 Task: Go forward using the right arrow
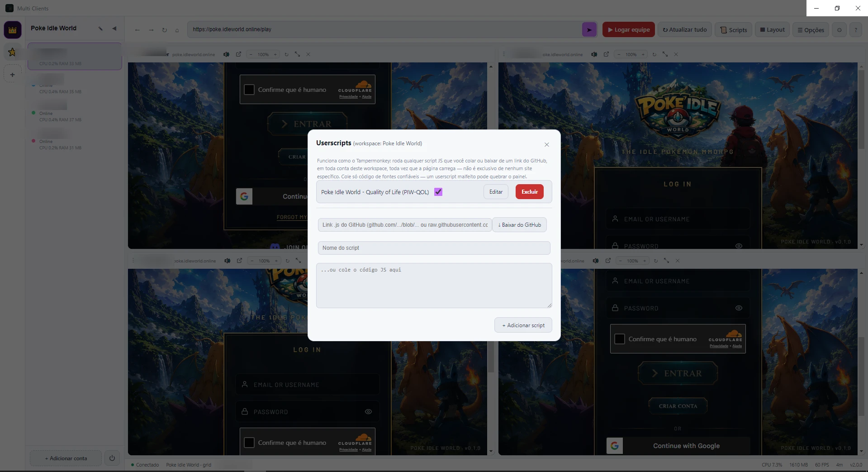(x=151, y=30)
